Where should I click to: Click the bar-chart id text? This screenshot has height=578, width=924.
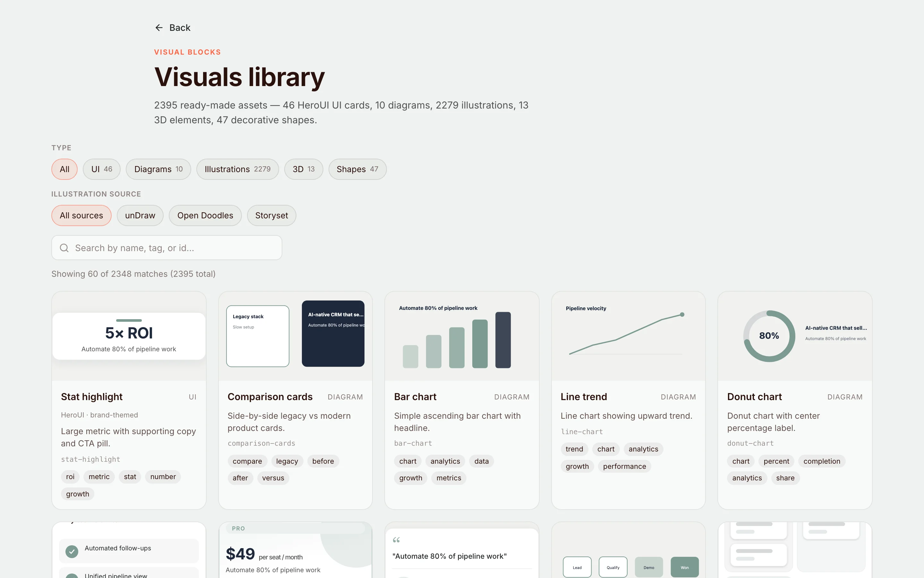click(x=413, y=443)
